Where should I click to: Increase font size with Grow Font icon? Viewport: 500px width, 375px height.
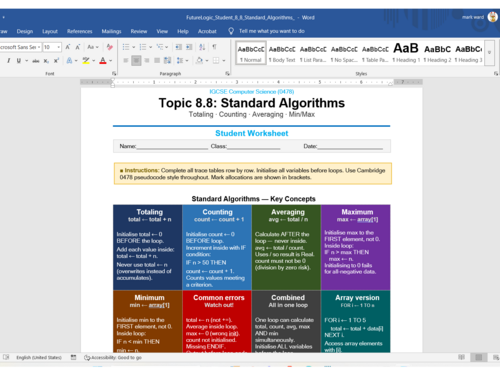[x=68, y=47]
